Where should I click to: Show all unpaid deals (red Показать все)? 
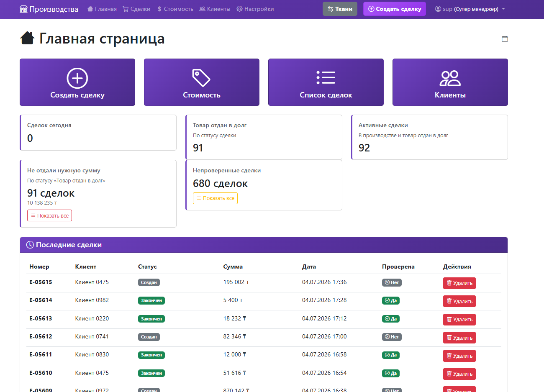50,215
